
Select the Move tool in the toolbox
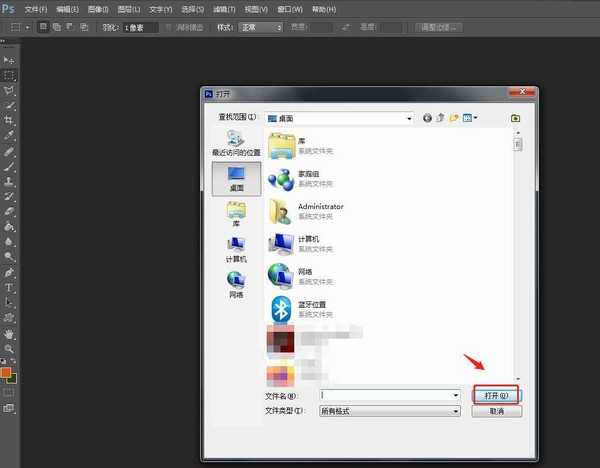point(10,61)
